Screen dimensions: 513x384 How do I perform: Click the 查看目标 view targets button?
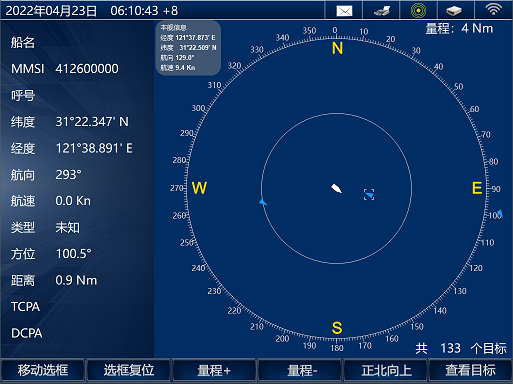470,370
